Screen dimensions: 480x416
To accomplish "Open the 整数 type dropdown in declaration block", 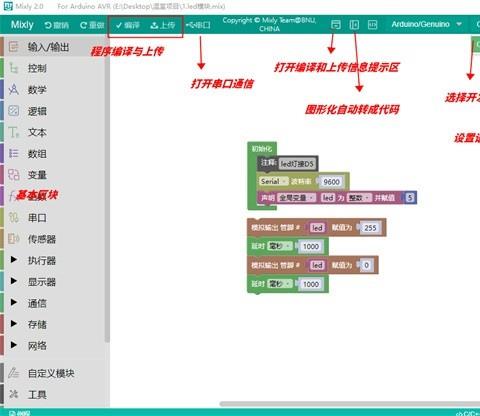I will click(359, 198).
